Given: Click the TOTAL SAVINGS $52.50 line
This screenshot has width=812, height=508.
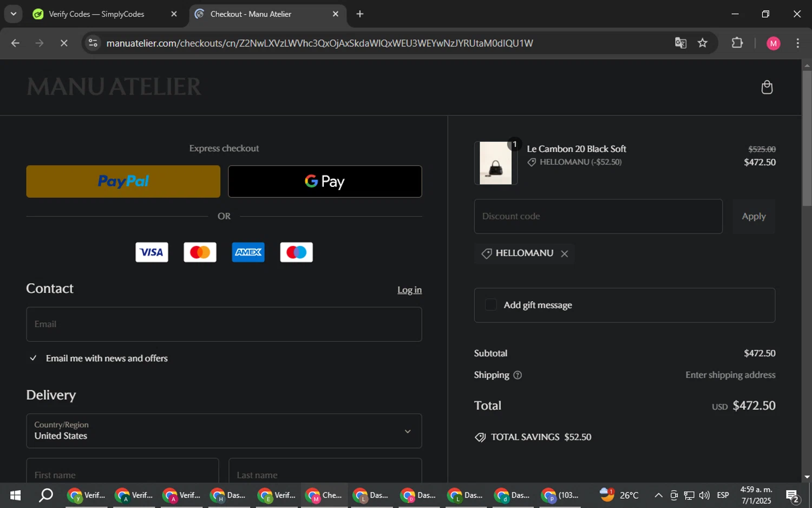Looking at the screenshot, I should (533, 437).
